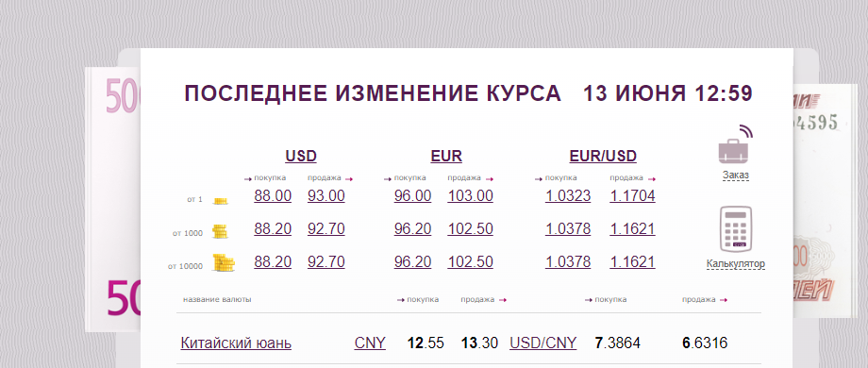The height and width of the screenshot is (368, 868).
Task: Click the coin stack icon for amounts from 1000
Action: 221,232
